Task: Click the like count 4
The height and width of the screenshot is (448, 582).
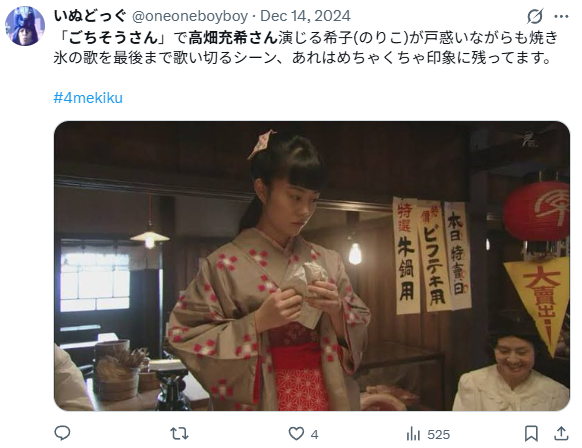Action: (314, 434)
